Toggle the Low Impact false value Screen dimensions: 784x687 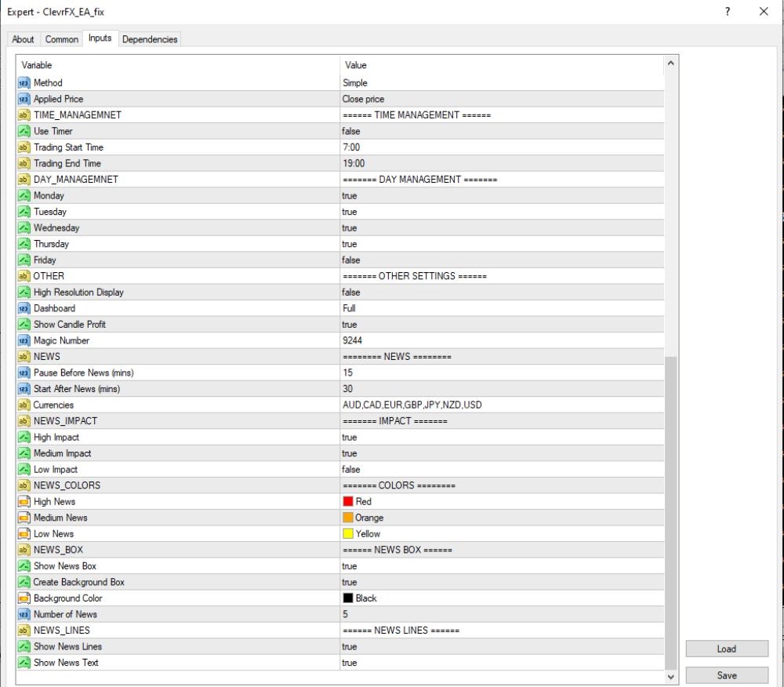click(x=502, y=470)
